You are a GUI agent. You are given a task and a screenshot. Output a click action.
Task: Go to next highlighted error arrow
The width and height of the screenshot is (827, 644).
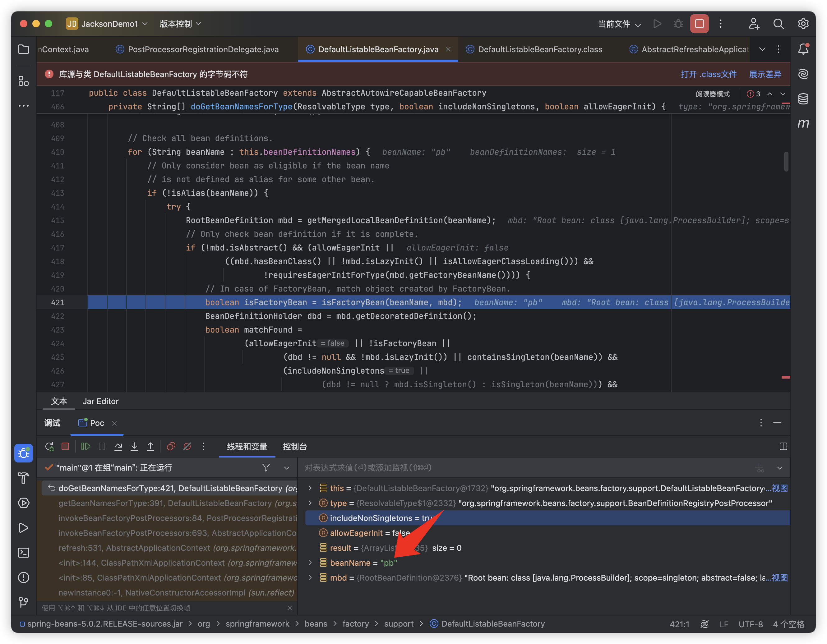click(783, 94)
